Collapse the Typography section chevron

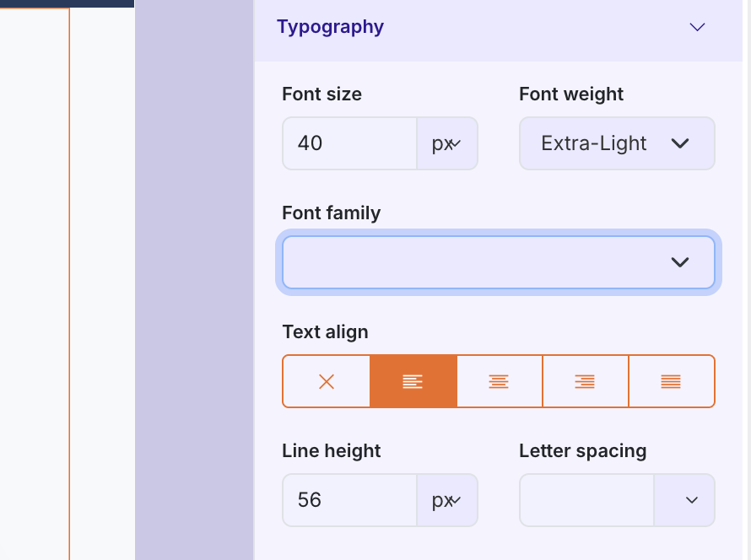[x=697, y=27]
